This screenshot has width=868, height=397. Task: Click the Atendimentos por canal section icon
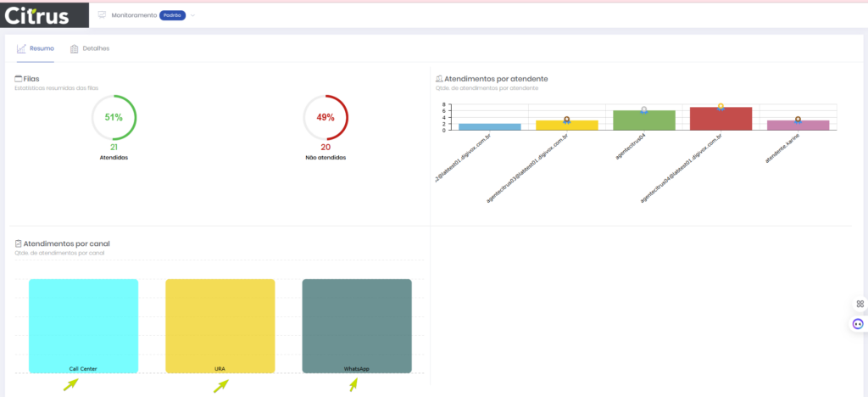[x=19, y=244]
